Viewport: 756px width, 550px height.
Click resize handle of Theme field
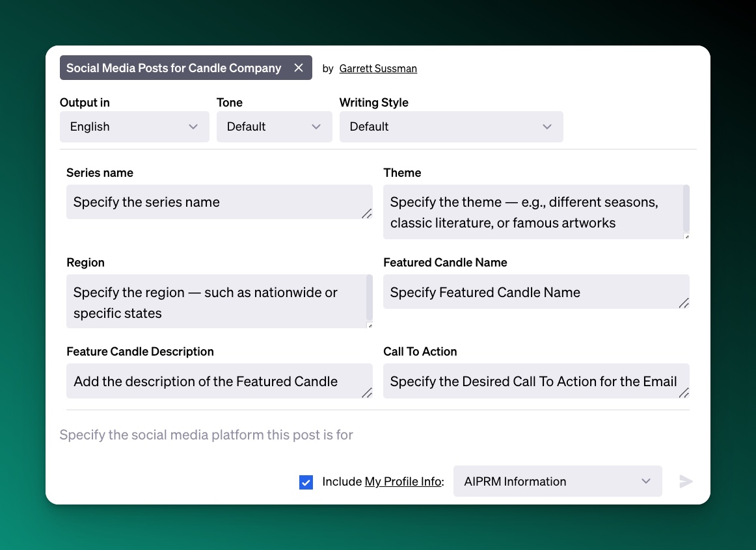(x=686, y=236)
